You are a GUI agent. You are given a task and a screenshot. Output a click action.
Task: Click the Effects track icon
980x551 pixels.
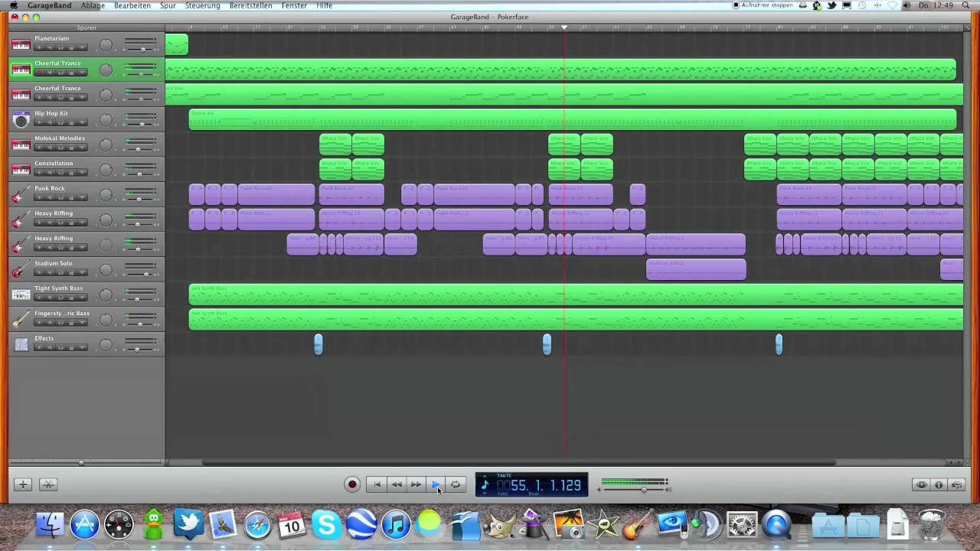(x=21, y=344)
